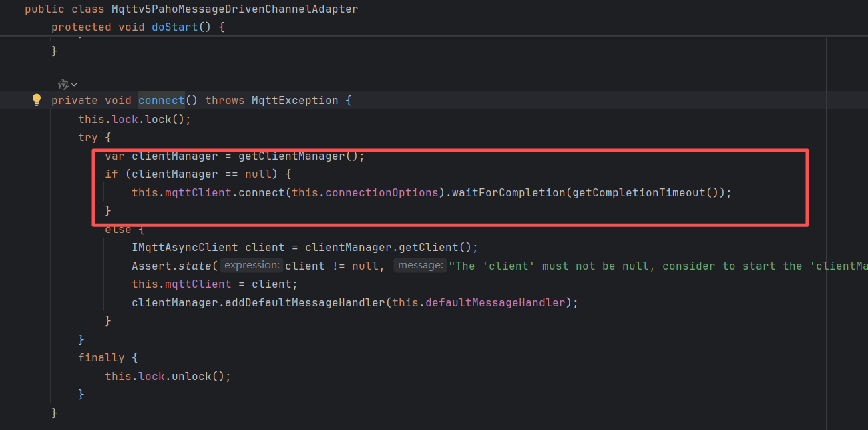The image size is (868, 430).
Task: Click the yellow lightbulb quick-fix icon
Action: click(37, 100)
